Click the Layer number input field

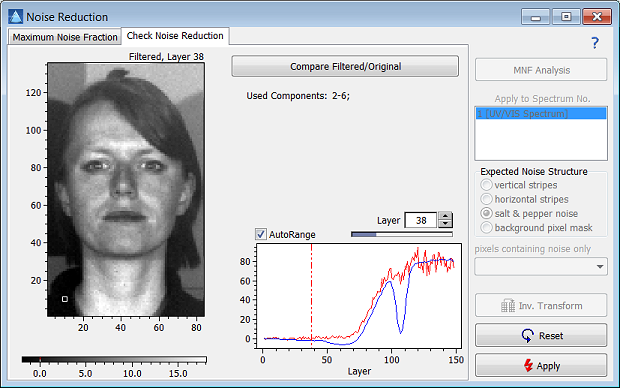click(x=421, y=220)
